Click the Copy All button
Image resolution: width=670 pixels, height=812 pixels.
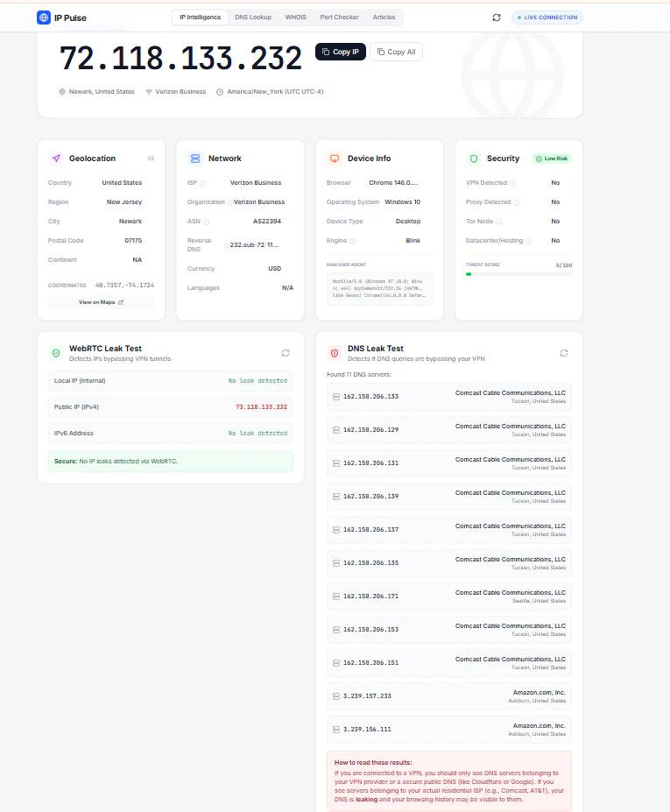[396, 52]
